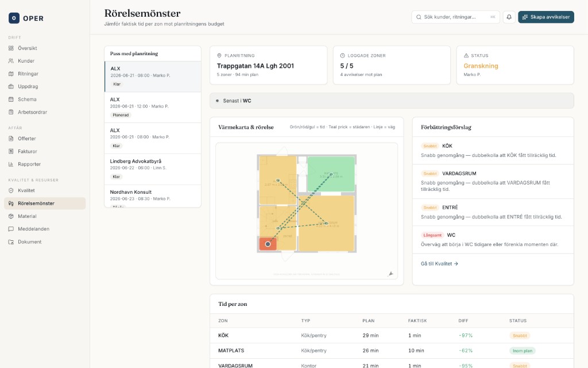Open the notifications bell

coord(509,17)
